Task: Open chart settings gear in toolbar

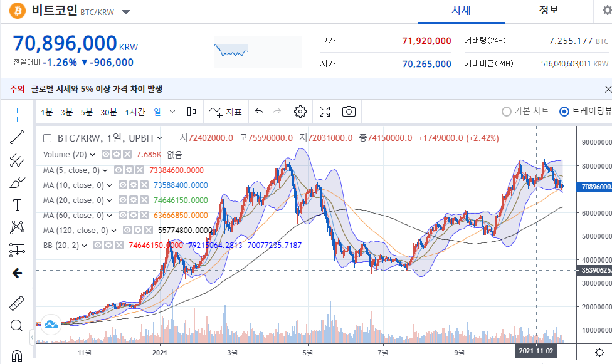Action: click(300, 112)
